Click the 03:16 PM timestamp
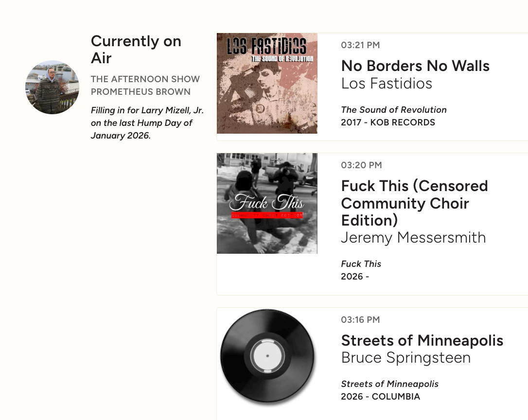The height and width of the screenshot is (420, 528). coord(360,320)
